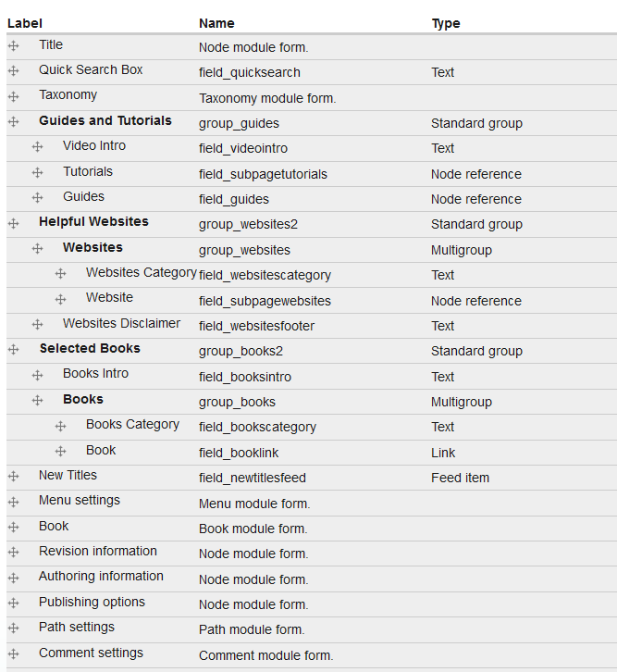Click drag handle for Websites Disclaimer
This screenshot has width=617, height=672.
pos(37,324)
